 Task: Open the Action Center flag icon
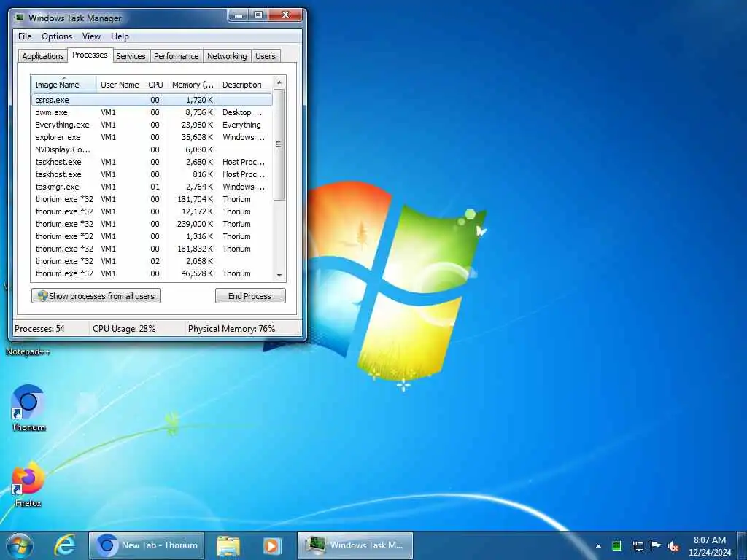(x=656, y=545)
